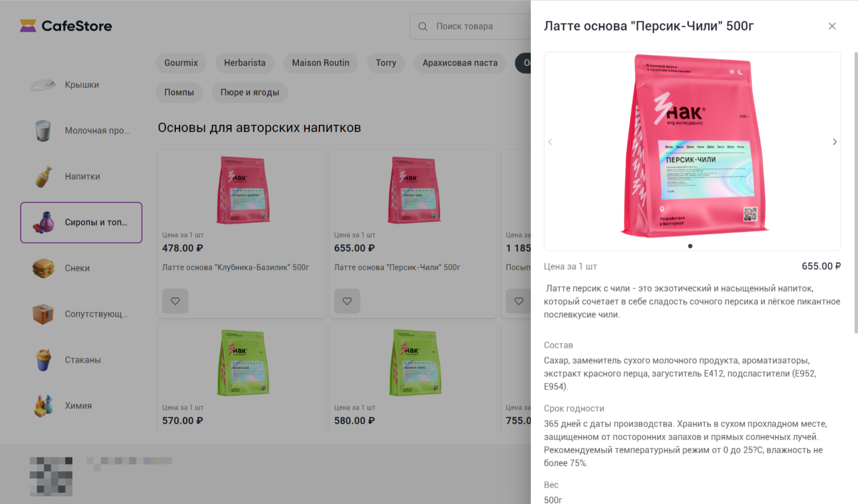This screenshot has height=504, width=858.
Task: Show next product image with right arrow
Action: coord(835,142)
